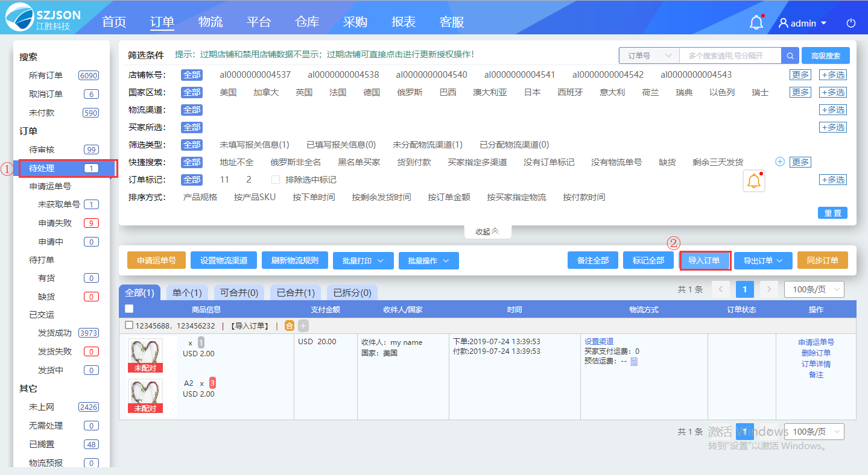
Task: Open the 订单号 search type dropdown
Action: point(649,55)
